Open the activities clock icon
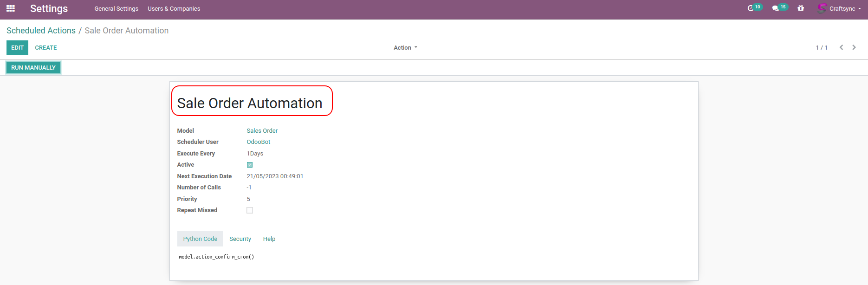This screenshot has width=868, height=285. pos(751,8)
